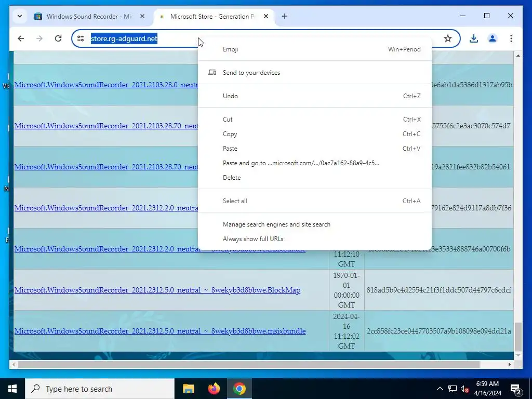Minimize the Chrome window

(x=463, y=16)
